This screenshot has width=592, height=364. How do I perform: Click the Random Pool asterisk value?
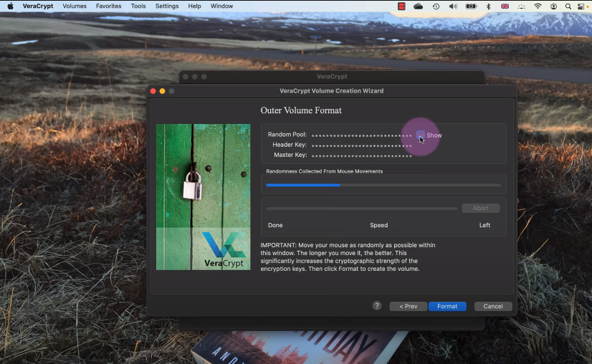[x=362, y=135]
